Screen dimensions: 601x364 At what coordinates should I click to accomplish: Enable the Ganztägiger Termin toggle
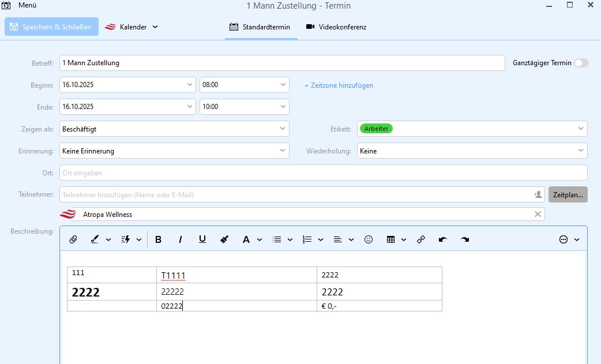click(x=581, y=63)
